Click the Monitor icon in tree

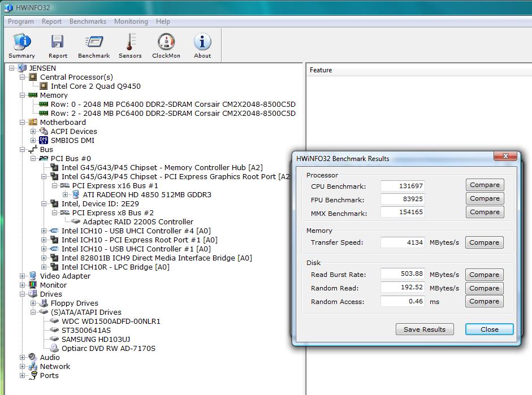click(33, 285)
